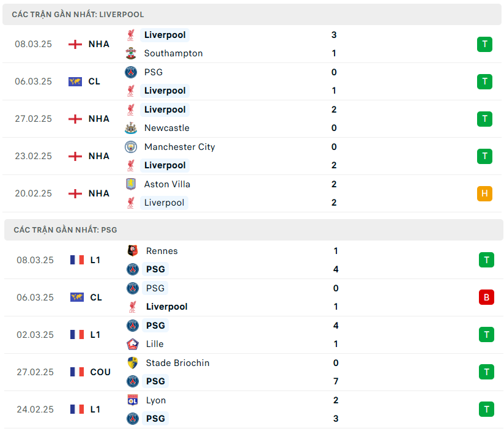Click the England flag on 27.02.25 row

click(x=75, y=119)
